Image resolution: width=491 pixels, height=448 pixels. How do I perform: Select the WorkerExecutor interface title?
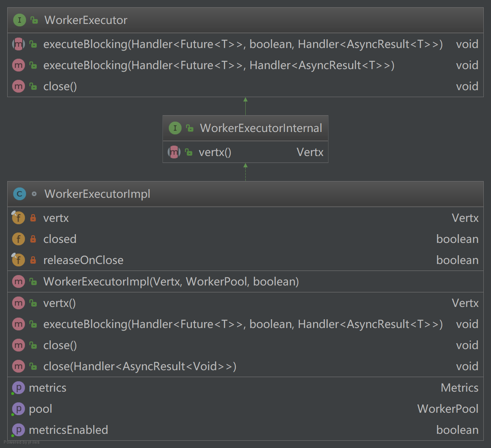coord(86,20)
